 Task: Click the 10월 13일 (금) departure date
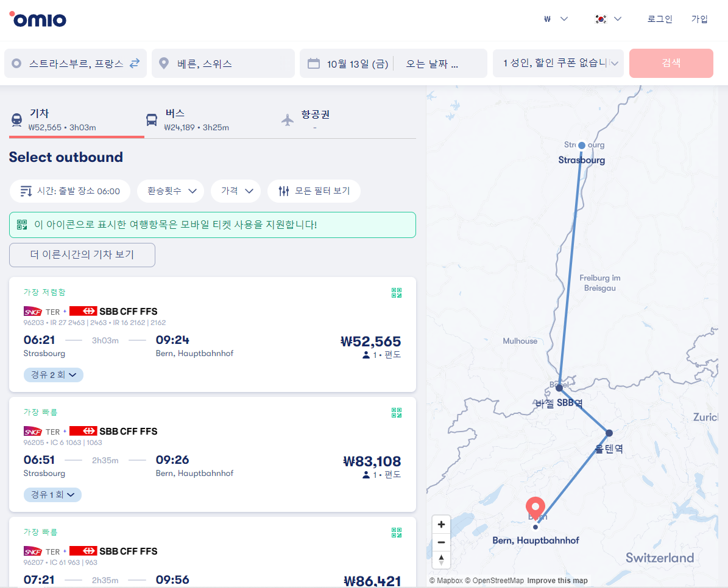[358, 64]
